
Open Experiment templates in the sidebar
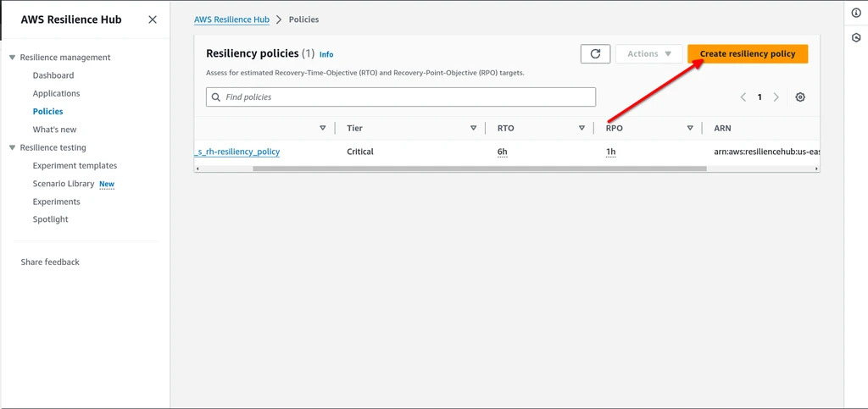75,165
